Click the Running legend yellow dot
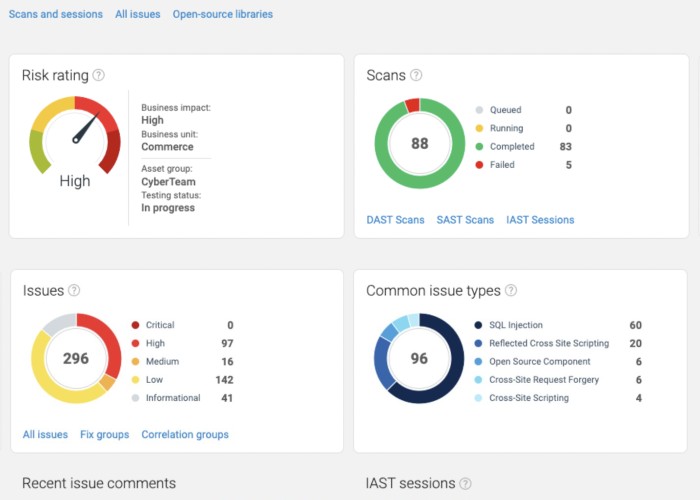 click(x=479, y=128)
